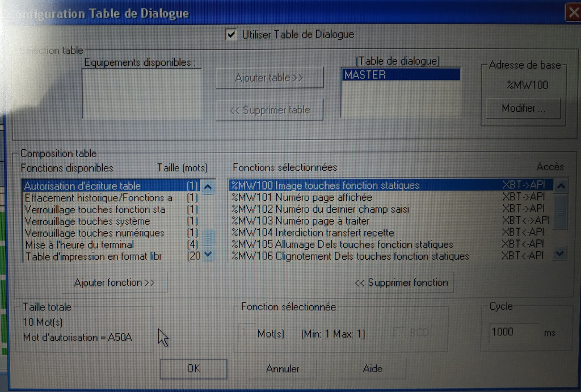Click the Ajouter fonction >> button
The image size is (581, 392).
(x=115, y=283)
